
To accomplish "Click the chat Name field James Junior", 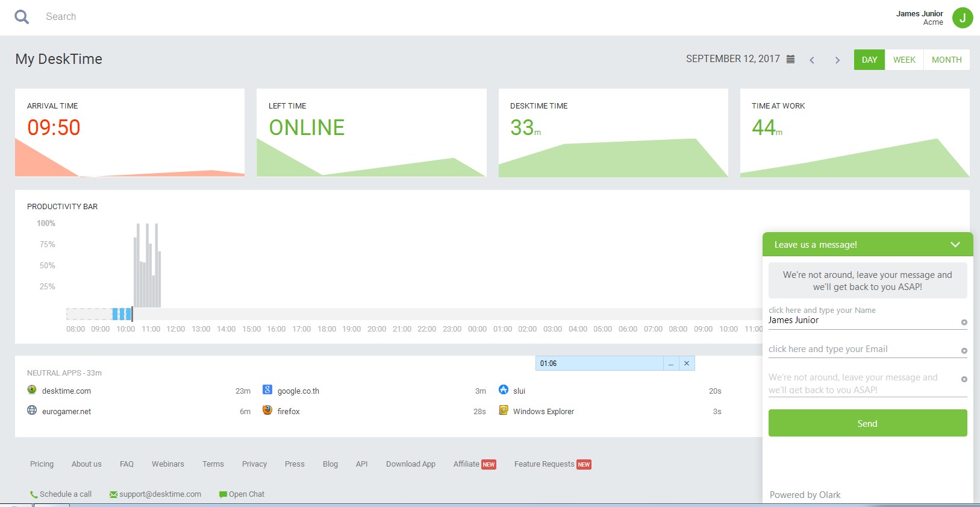I will pyautogui.click(x=867, y=320).
